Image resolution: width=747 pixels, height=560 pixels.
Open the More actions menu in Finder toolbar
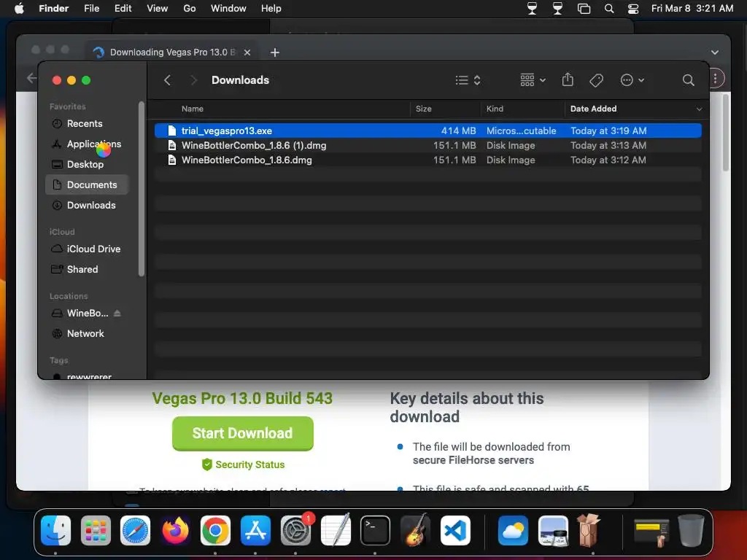[x=632, y=80]
